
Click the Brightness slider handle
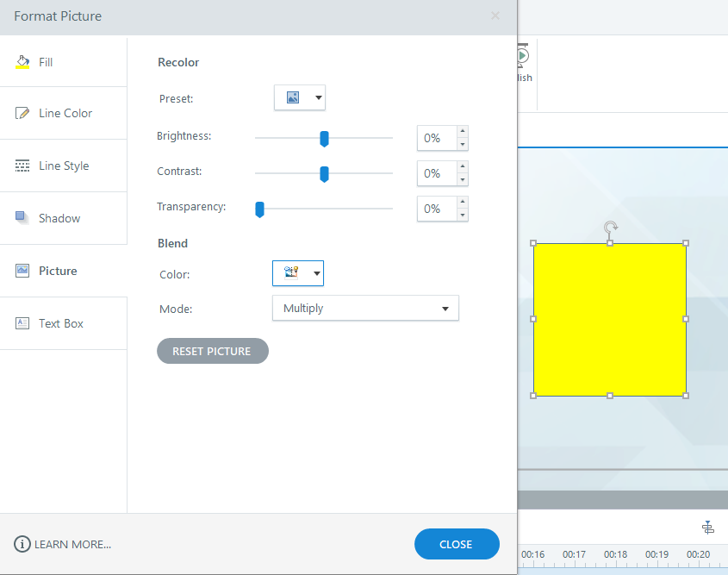point(325,139)
